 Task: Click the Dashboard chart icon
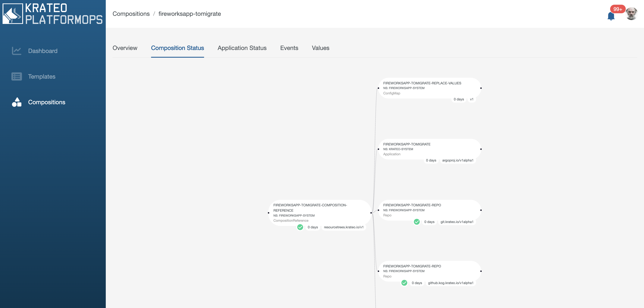16,51
